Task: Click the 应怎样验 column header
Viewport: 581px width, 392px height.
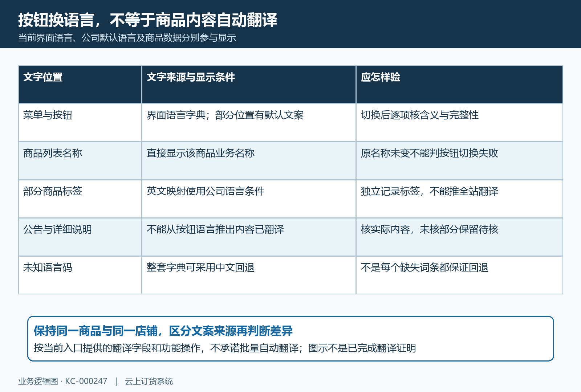Action: pyautogui.click(x=459, y=85)
